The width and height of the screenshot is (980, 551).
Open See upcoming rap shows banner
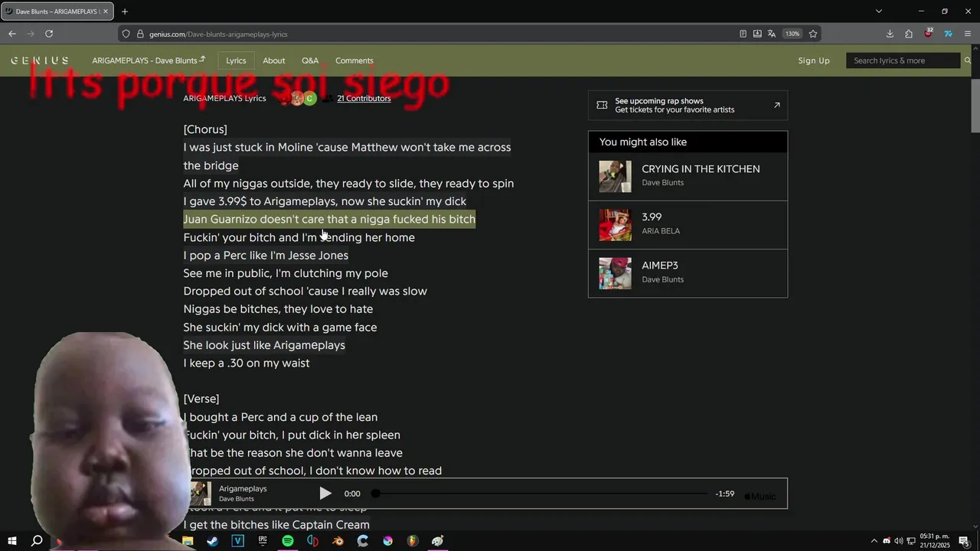[688, 105]
